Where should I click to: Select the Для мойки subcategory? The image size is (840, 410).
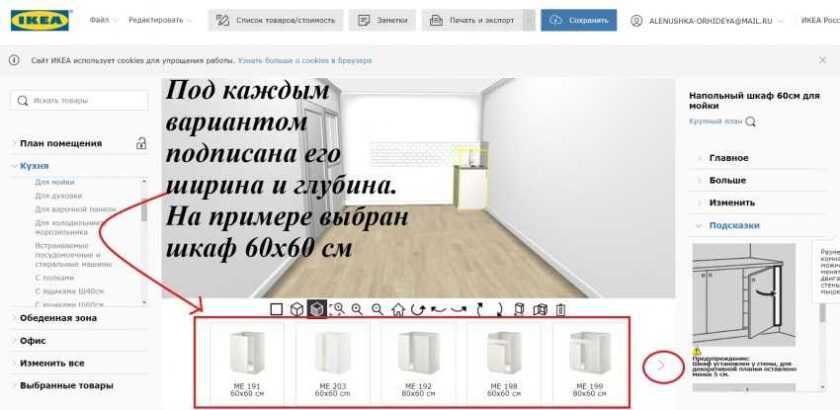[54, 182]
